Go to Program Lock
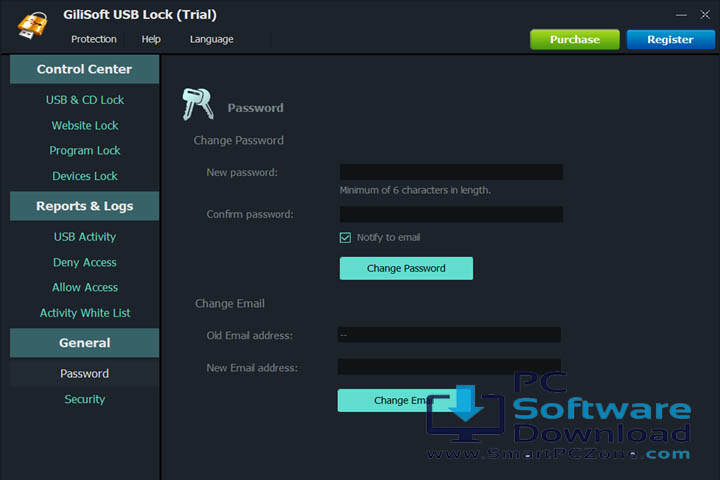The width and height of the screenshot is (720, 480). coord(85,151)
